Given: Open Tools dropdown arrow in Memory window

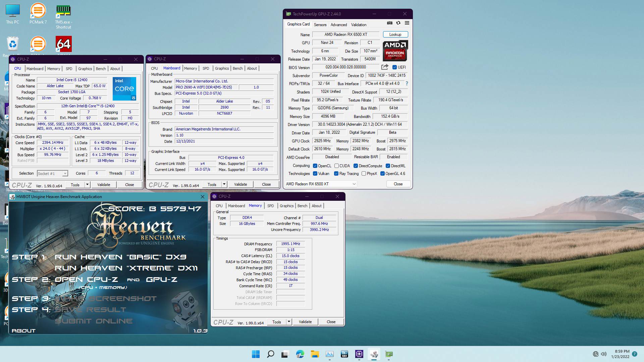Looking at the screenshot, I should 289,322.
